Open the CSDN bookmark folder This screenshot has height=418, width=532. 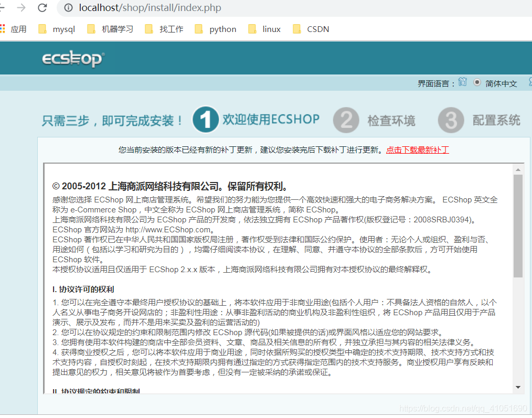coord(311,29)
